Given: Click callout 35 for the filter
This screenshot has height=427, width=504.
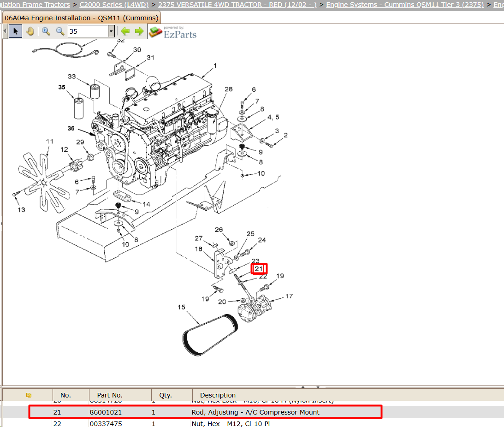Looking at the screenshot, I should 62,87.
